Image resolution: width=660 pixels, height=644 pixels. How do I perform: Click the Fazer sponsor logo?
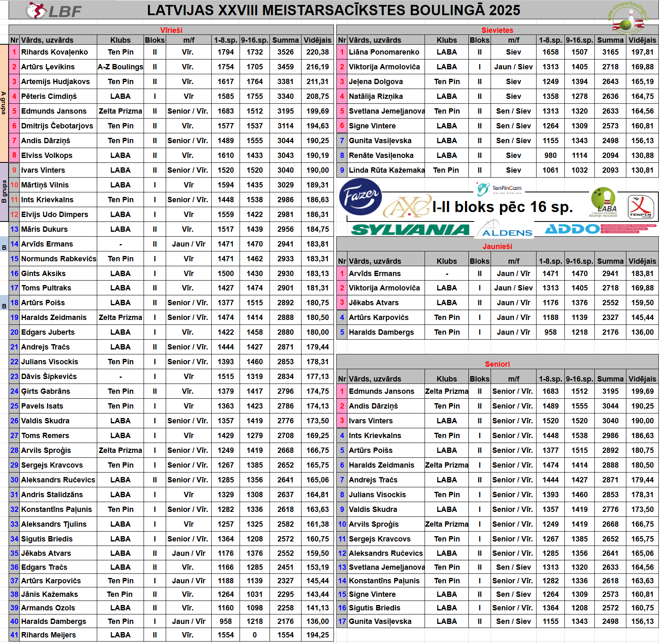click(x=361, y=197)
